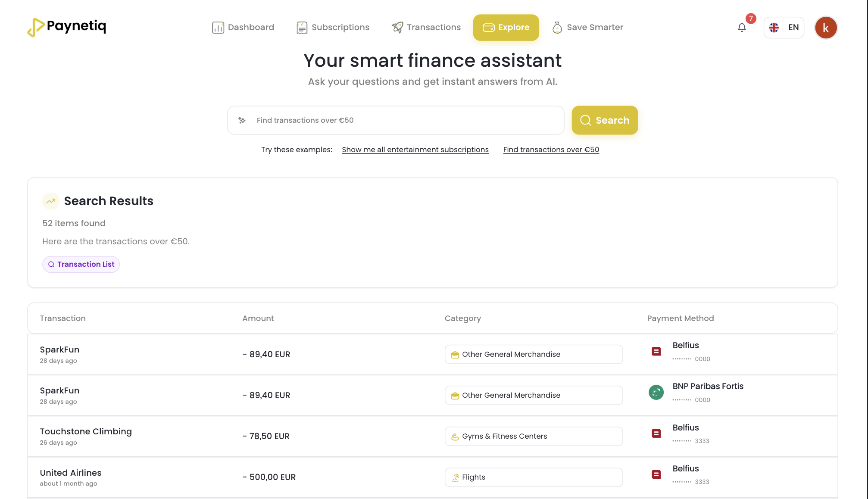Click the BNP Paribas Fortis bank icon

point(656,393)
